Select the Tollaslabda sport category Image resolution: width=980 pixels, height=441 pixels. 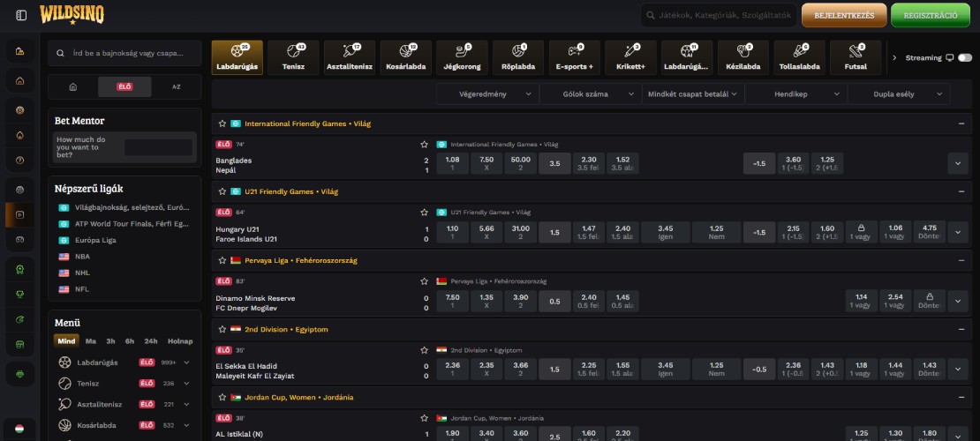(x=799, y=57)
